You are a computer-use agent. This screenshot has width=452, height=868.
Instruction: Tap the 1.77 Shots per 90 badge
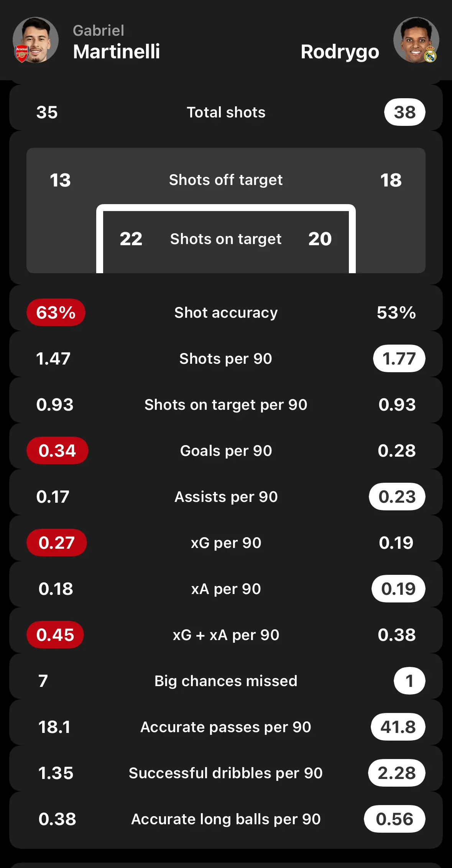399,358
